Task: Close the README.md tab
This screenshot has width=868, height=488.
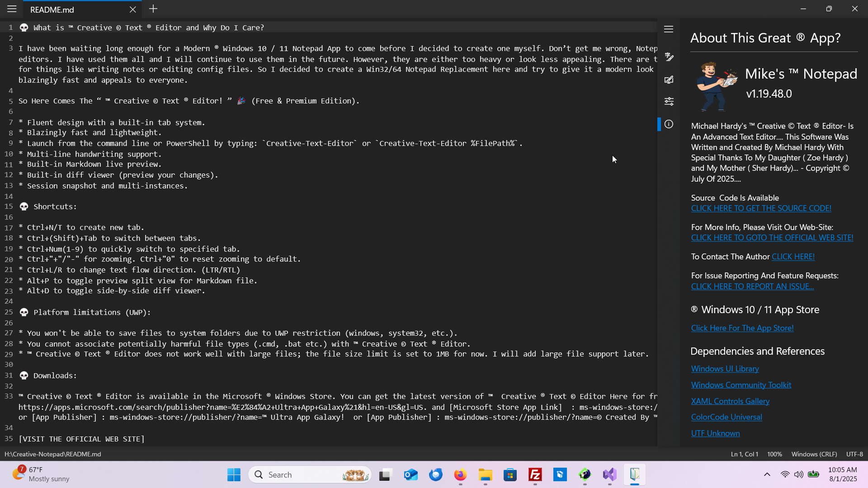Action: pos(132,9)
